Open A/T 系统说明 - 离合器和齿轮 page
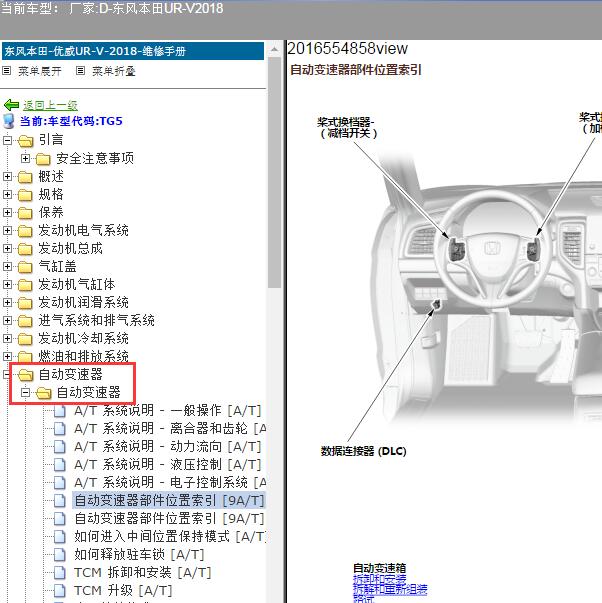The width and height of the screenshot is (602, 603). (x=170, y=428)
